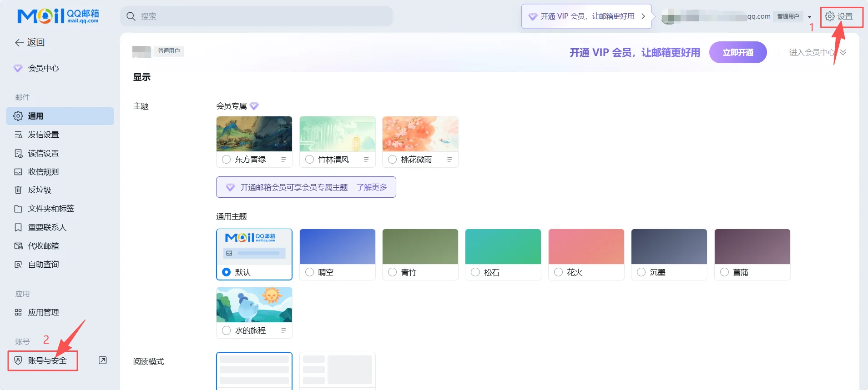
Task: Click the VIP diamond icon beside 会员专属
Action: pyautogui.click(x=254, y=106)
